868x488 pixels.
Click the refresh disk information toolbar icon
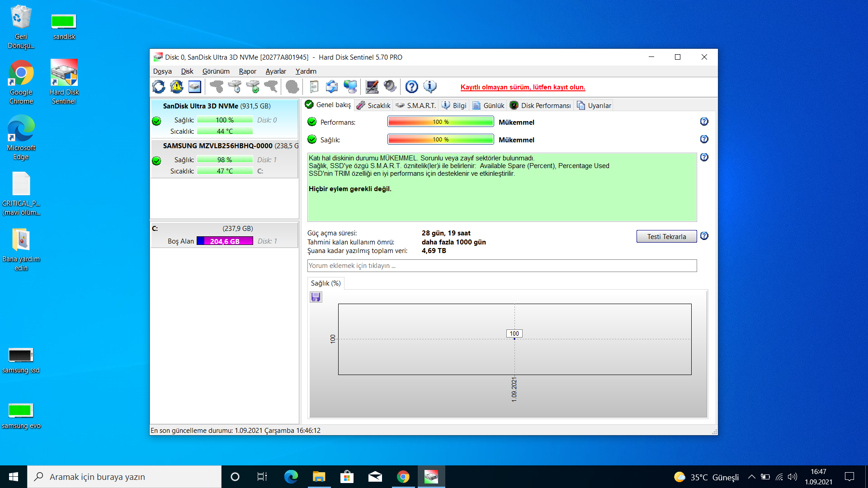[159, 86]
